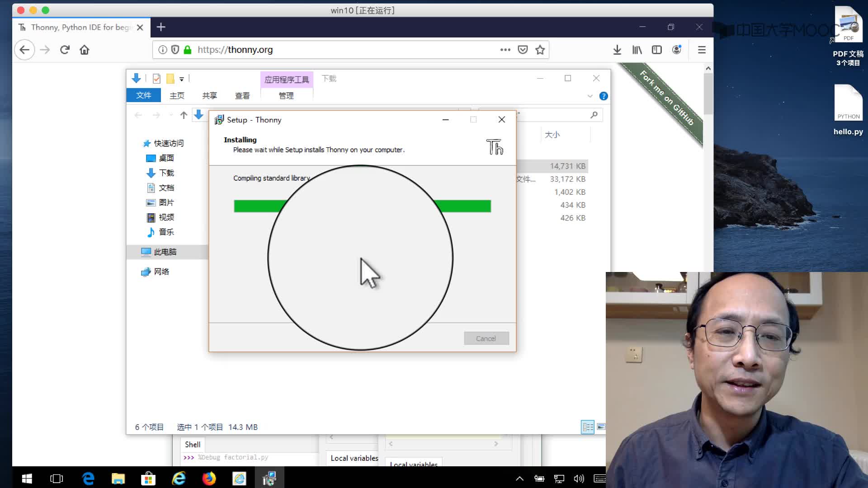
Task: Open a new Firefox tab with plus
Action: point(161,27)
